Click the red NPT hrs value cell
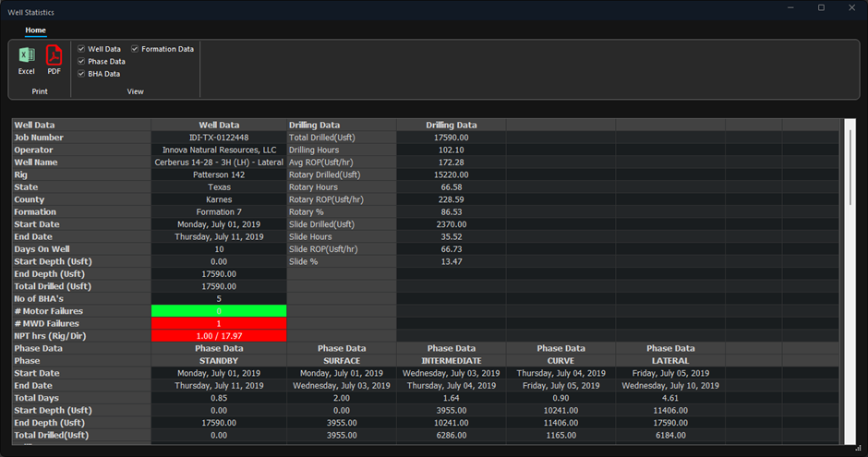868x457 pixels. click(x=219, y=336)
